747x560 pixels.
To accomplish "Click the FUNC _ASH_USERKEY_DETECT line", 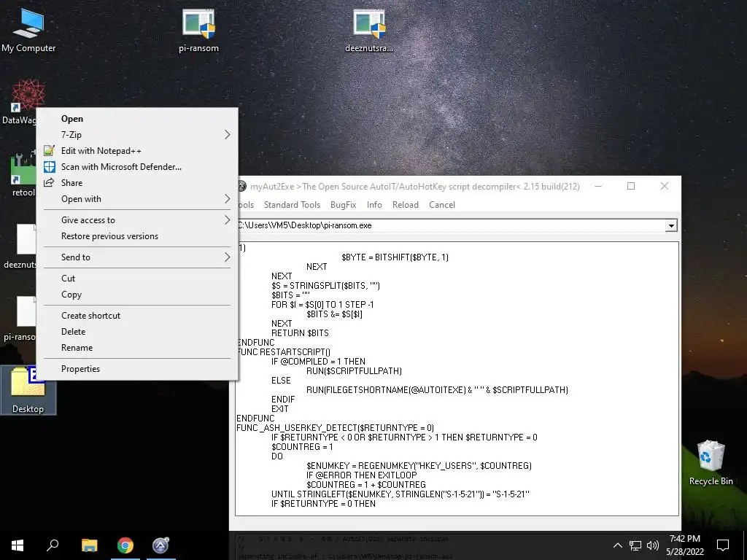I will tap(336, 427).
